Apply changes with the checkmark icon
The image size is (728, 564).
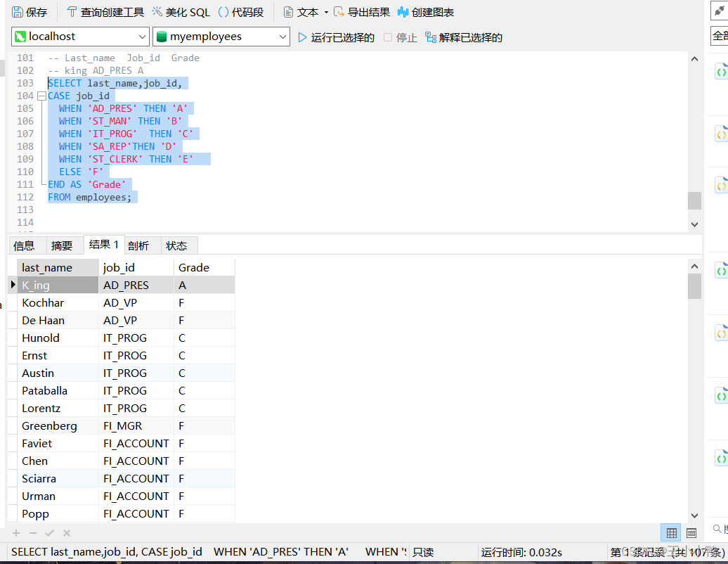coord(50,533)
